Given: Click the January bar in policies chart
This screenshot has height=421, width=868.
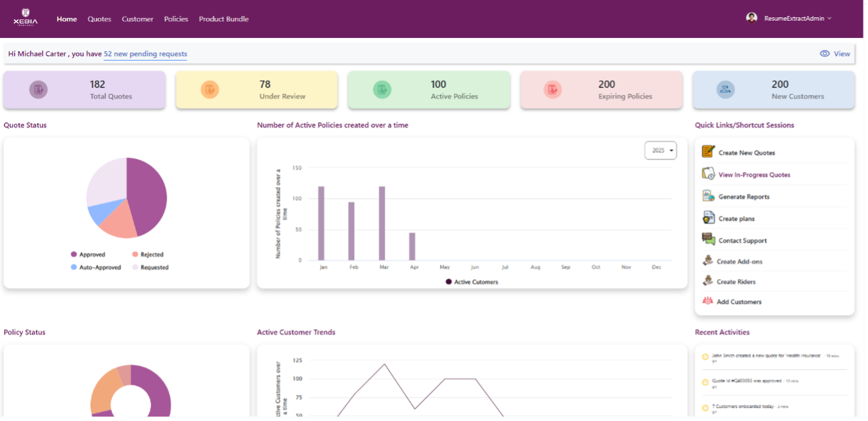Looking at the screenshot, I should (x=321, y=223).
